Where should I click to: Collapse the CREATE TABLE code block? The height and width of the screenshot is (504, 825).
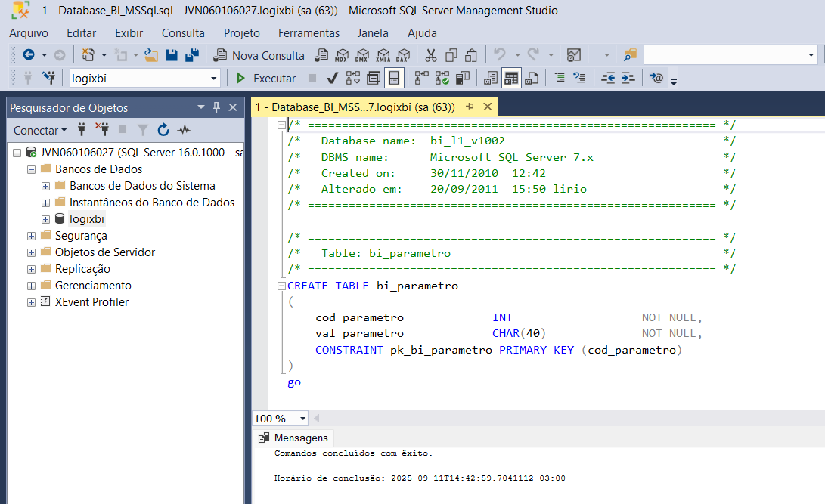click(x=281, y=286)
